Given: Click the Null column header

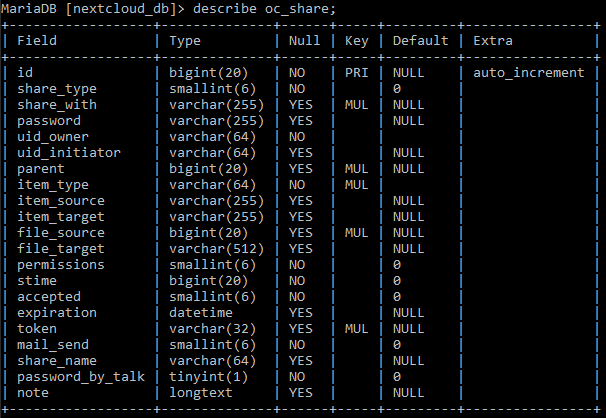Looking at the screenshot, I should coord(304,41).
